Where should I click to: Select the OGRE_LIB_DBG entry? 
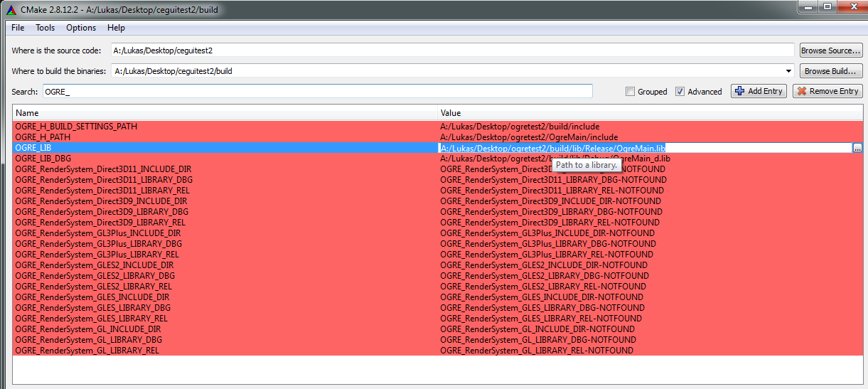point(43,159)
